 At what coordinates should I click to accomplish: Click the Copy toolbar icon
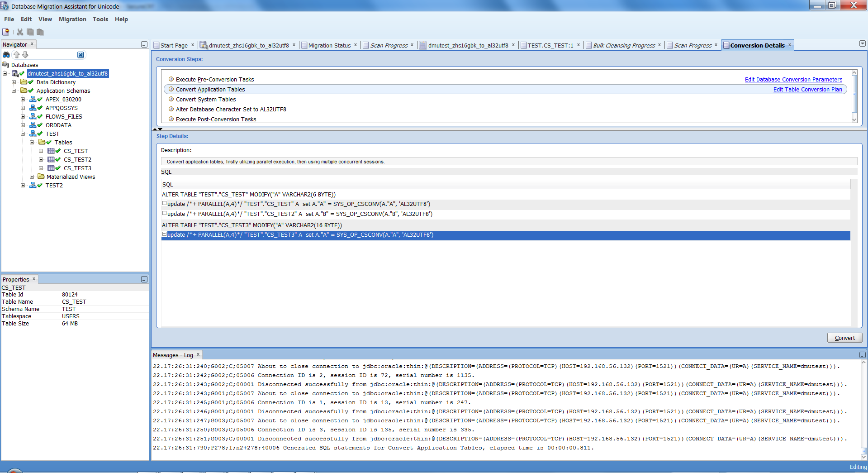[x=30, y=32]
